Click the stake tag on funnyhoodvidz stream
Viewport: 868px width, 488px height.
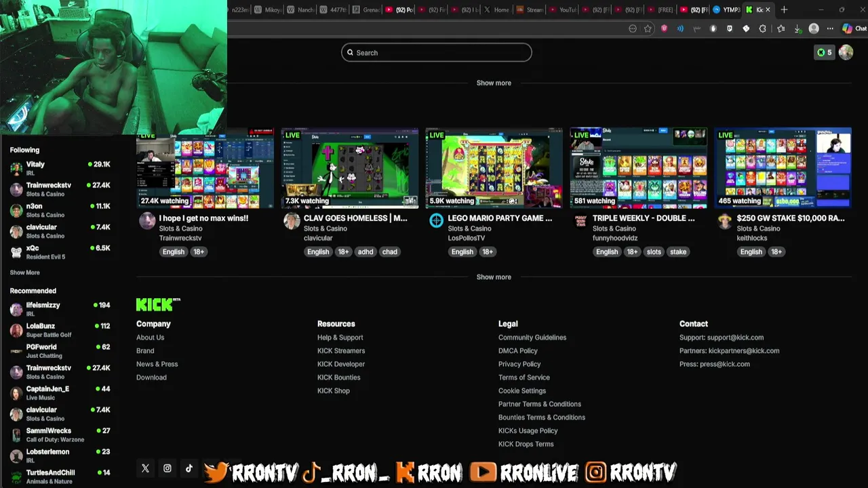click(x=678, y=251)
